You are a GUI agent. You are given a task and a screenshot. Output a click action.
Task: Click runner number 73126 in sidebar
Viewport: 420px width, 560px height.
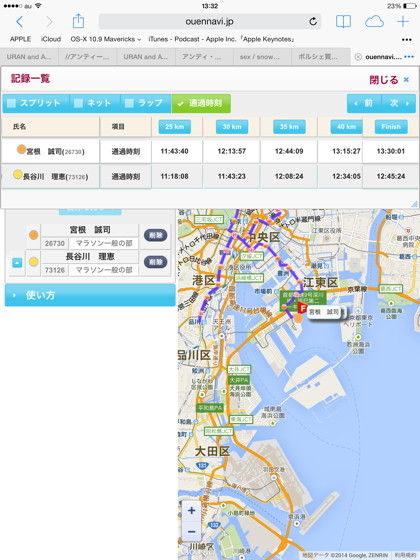(55, 270)
